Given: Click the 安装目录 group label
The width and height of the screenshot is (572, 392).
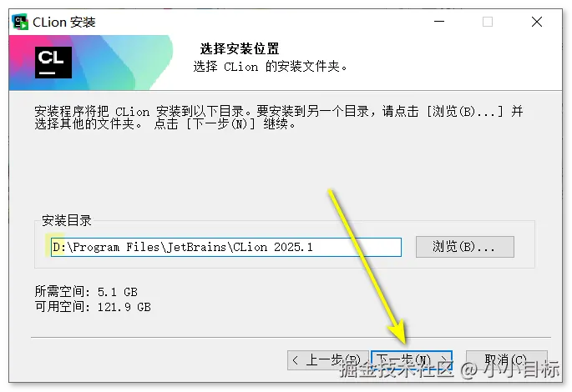Looking at the screenshot, I should 67,220.
